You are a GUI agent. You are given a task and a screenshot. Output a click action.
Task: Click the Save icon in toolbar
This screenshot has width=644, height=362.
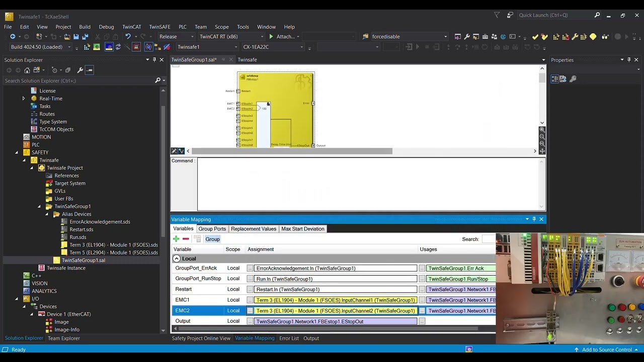coord(76,37)
